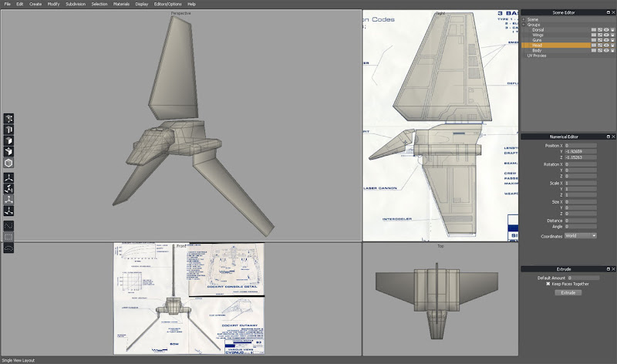Screen dimensions: 617x364
Task: Close the Extrude panel
Action: coord(613,269)
